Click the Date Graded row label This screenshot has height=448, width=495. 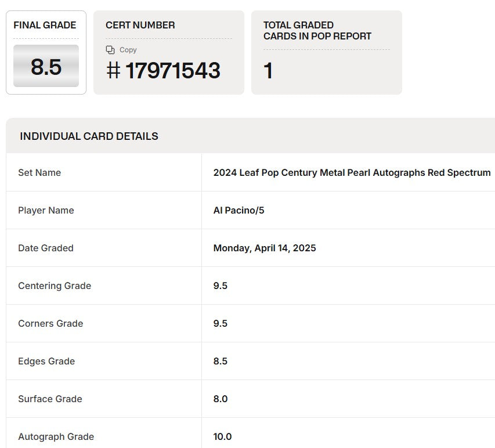46,248
